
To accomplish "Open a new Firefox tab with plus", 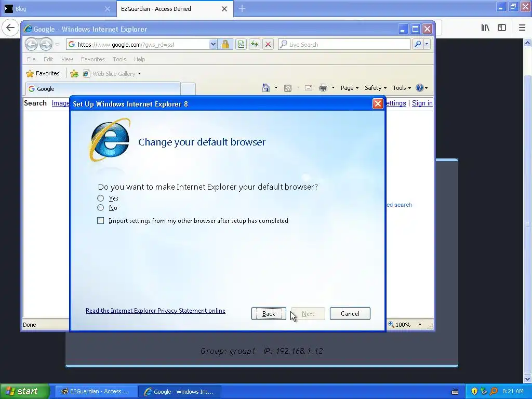I will click(x=242, y=8).
